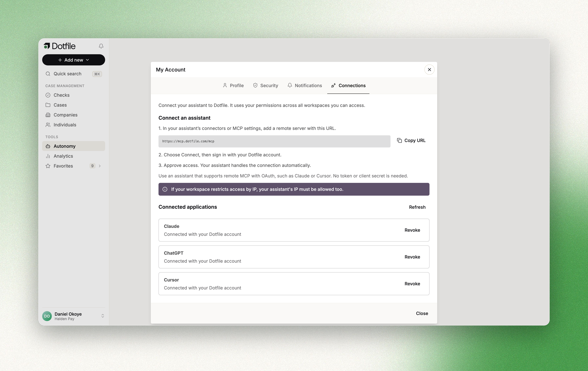Screen dimensions: 588x371
Task: Select the Connections tab
Action: 348,85
